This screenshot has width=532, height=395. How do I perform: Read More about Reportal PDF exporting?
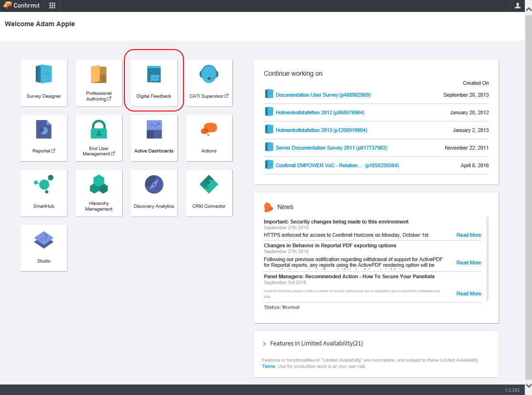click(469, 263)
